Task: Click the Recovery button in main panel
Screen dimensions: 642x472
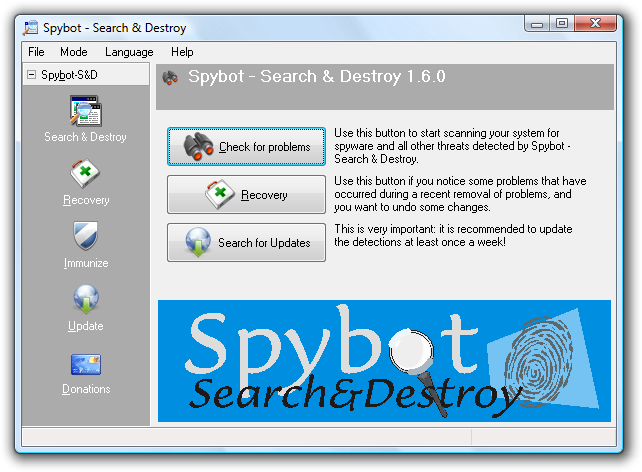Action: pos(246,194)
